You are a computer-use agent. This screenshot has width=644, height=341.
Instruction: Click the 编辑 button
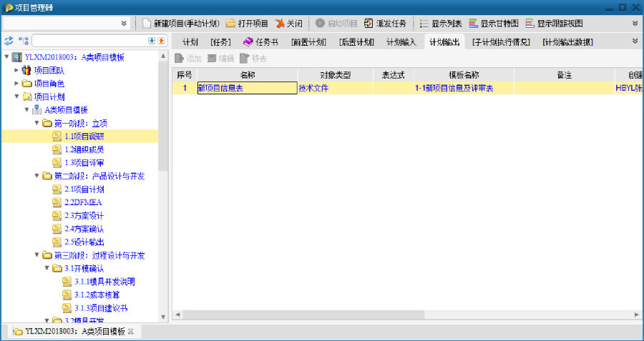pos(220,59)
